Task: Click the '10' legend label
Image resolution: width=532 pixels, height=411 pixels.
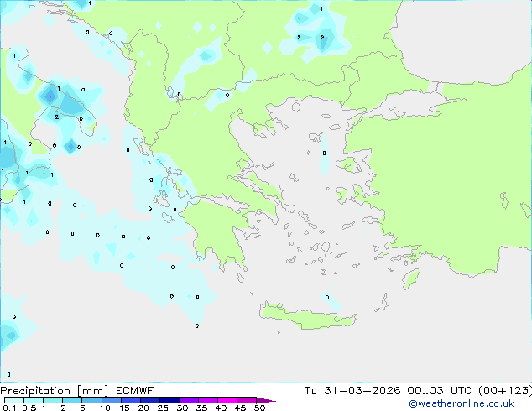Action: point(105,408)
